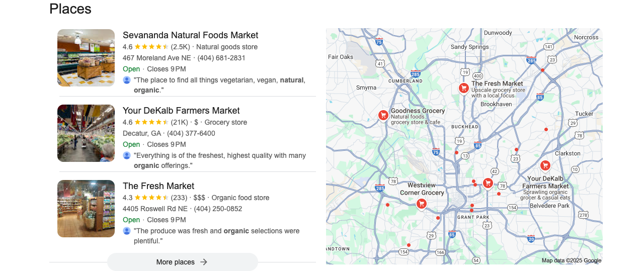Click the (233) reviews count
644x271 pixels.
tap(179, 198)
